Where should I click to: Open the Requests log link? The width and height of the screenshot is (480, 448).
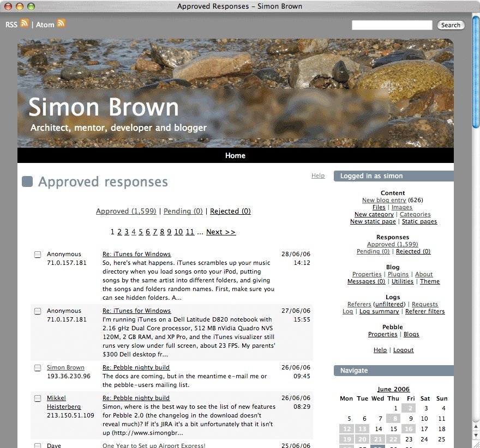click(425, 304)
